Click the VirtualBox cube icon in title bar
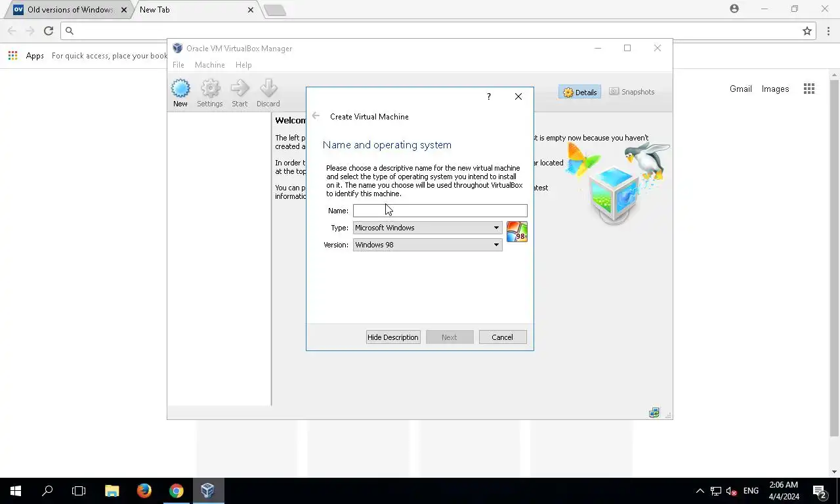 177,48
